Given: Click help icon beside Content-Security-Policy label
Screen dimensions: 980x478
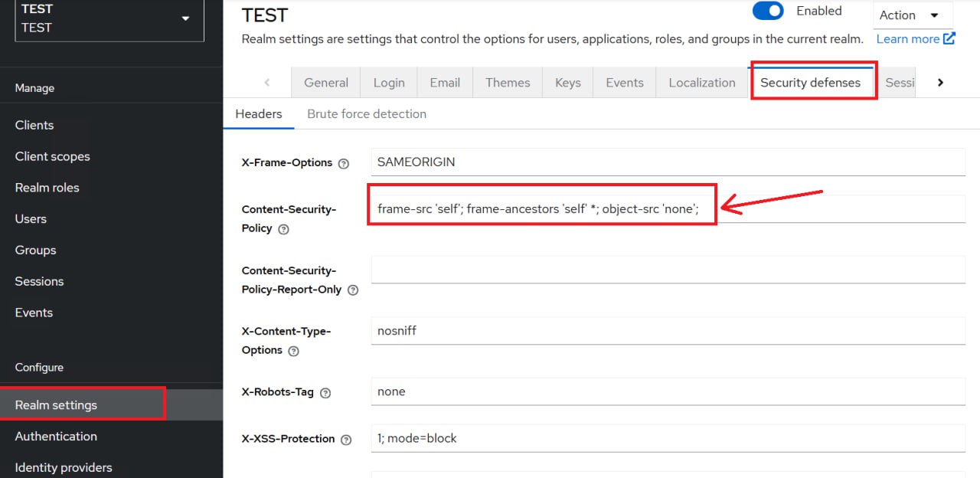Looking at the screenshot, I should pyautogui.click(x=283, y=229).
